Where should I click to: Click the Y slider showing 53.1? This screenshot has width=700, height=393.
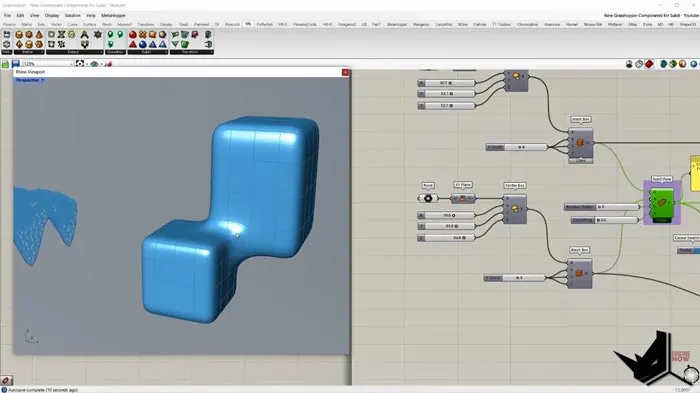click(446, 94)
